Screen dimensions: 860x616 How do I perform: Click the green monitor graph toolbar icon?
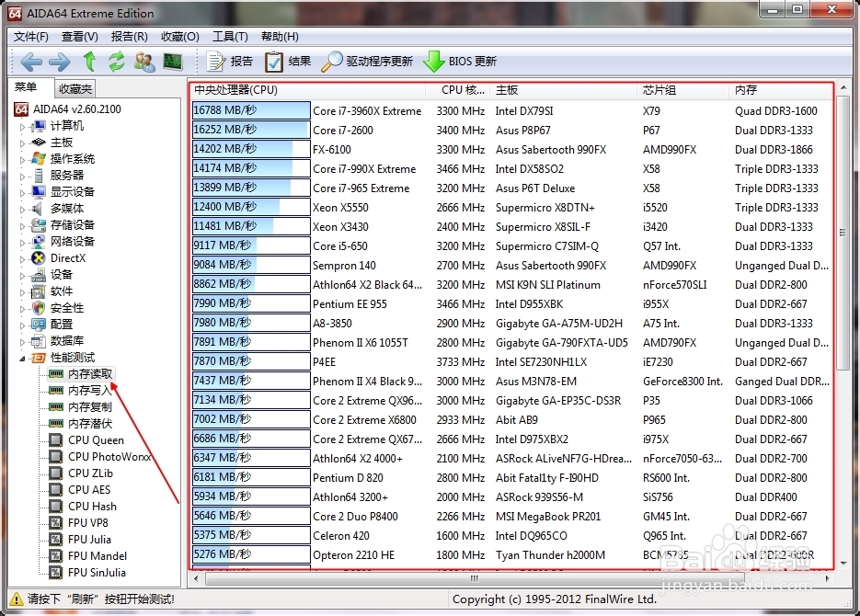[x=173, y=62]
